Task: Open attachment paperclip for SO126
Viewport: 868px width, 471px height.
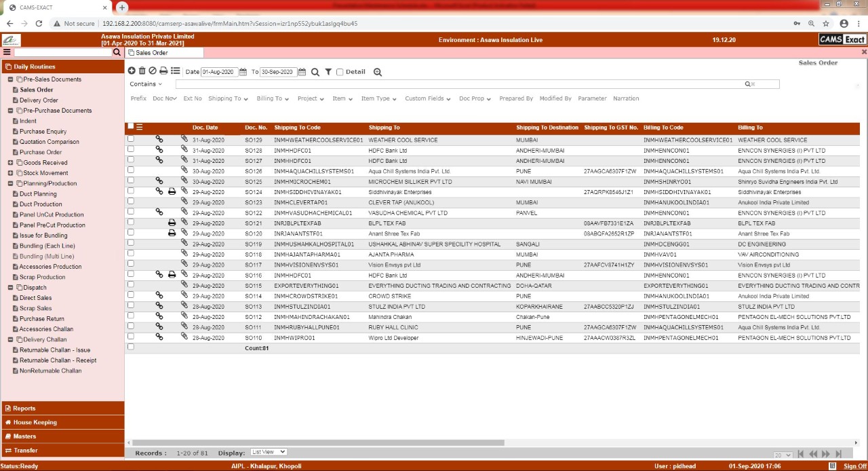Action: pyautogui.click(x=184, y=170)
